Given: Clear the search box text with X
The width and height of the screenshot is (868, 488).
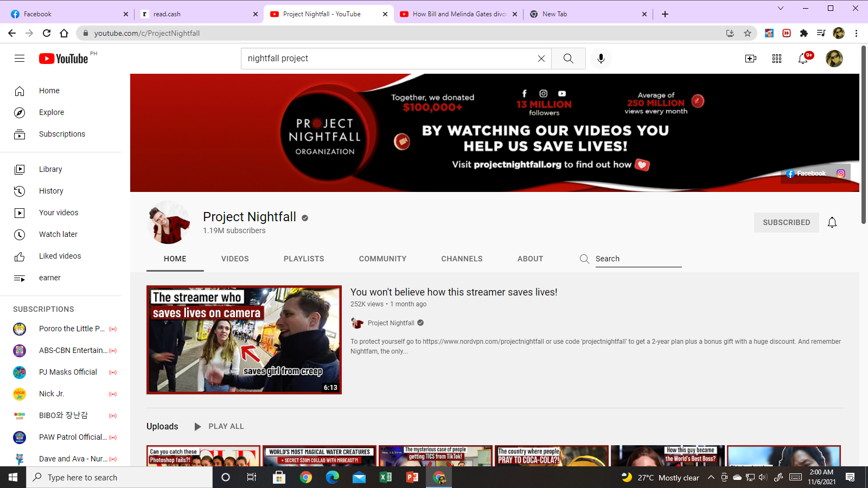Looking at the screenshot, I should 541,59.
